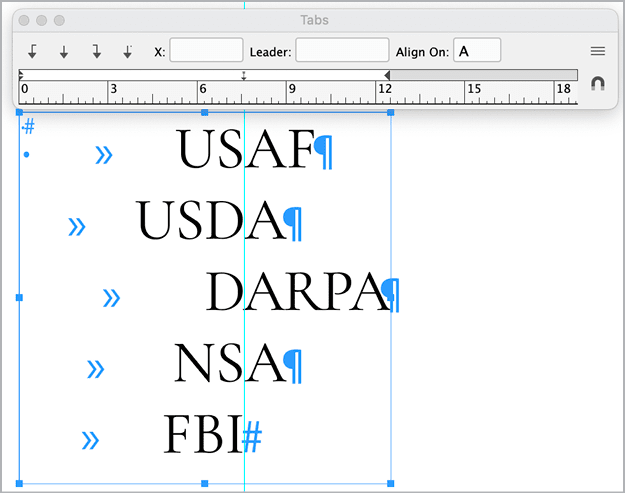Viewport: 625px width, 493px height.
Task: Click the tab character before FBI
Action: point(90,440)
